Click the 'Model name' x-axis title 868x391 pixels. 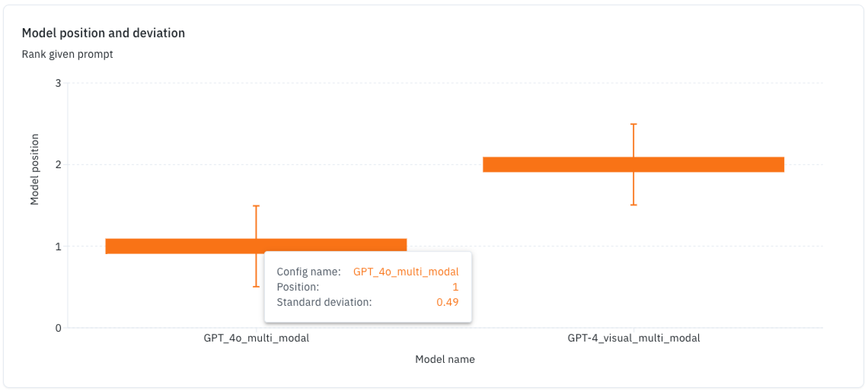(x=445, y=359)
